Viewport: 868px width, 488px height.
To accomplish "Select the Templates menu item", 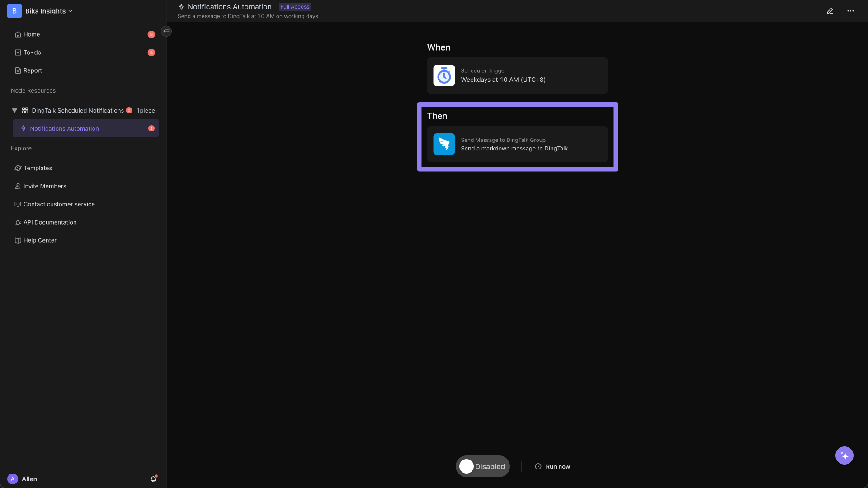I will pos(38,168).
